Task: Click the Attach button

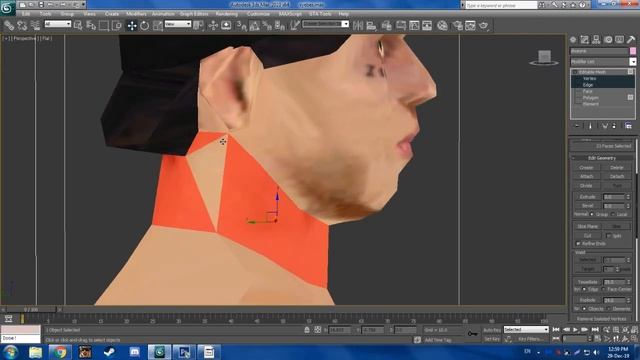Action: pyautogui.click(x=587, y=176)
